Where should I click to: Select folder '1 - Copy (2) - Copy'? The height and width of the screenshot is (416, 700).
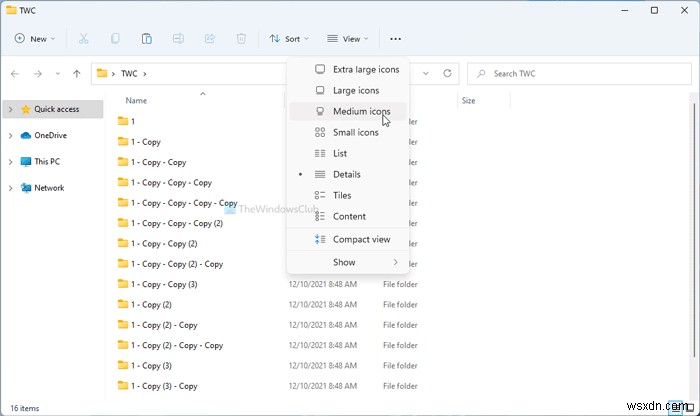(164, 324)
